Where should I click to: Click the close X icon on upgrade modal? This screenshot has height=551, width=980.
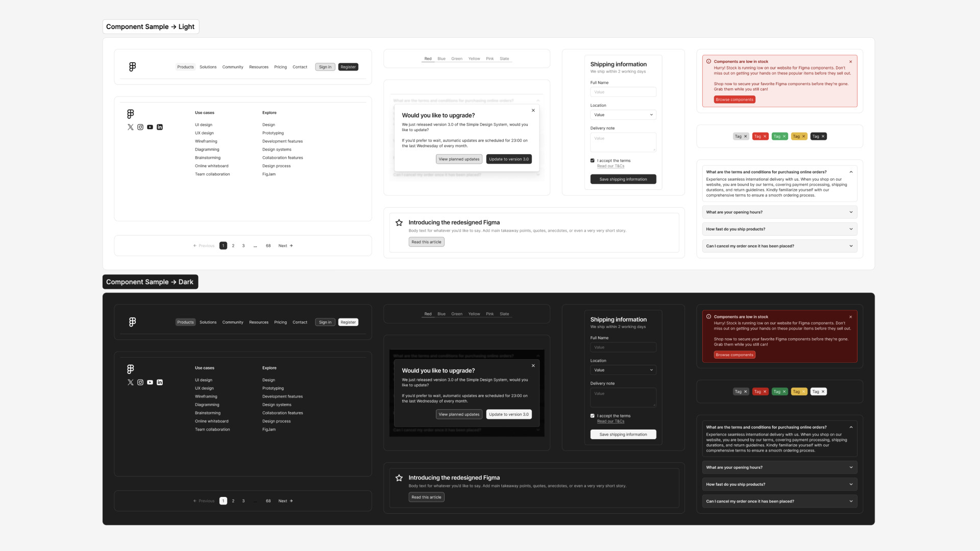[533, 110]
